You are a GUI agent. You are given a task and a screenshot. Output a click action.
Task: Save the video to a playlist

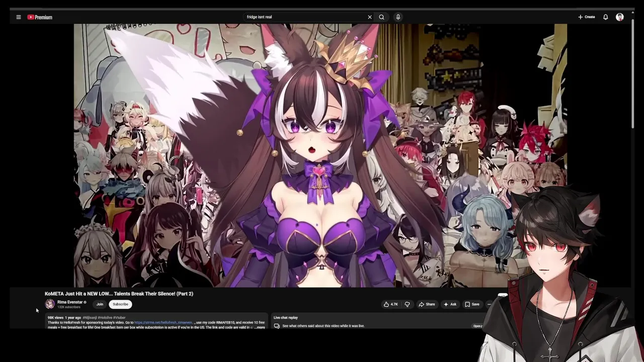click(472, 304)
